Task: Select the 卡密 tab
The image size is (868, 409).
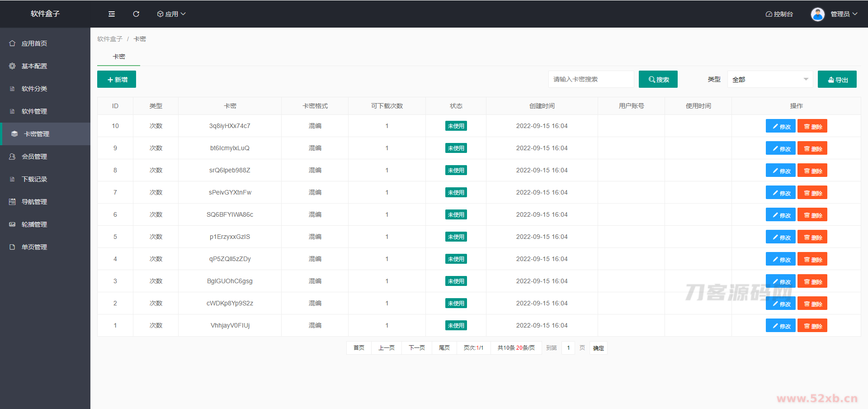Action: coord(119,57)
